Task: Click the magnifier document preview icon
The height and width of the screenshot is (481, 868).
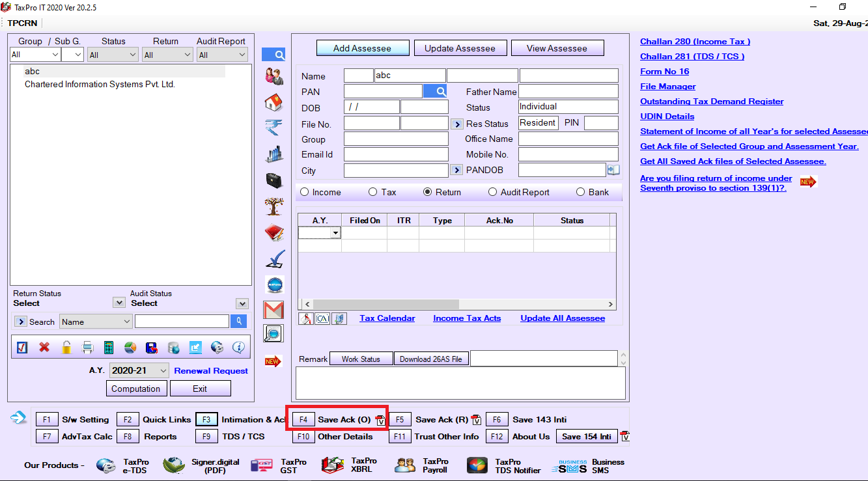Action: tap(274, 334)
